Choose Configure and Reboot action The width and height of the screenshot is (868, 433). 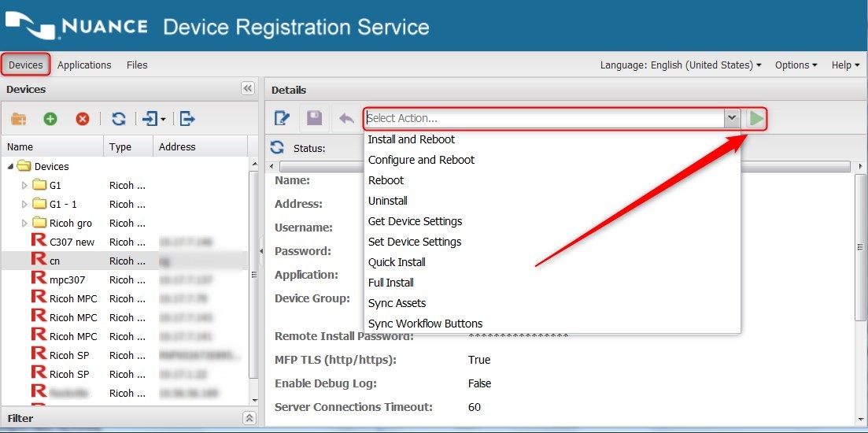pyautogui.click(x=421, y=160)
